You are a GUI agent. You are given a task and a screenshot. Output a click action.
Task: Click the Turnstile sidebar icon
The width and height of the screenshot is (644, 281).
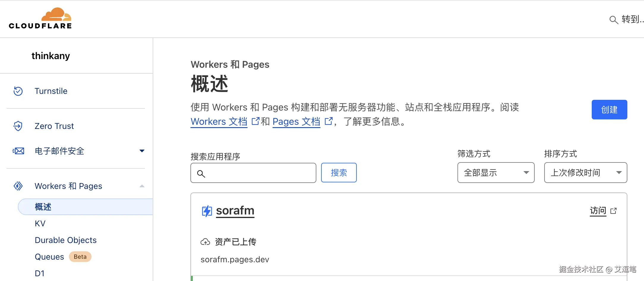(18, 91)
